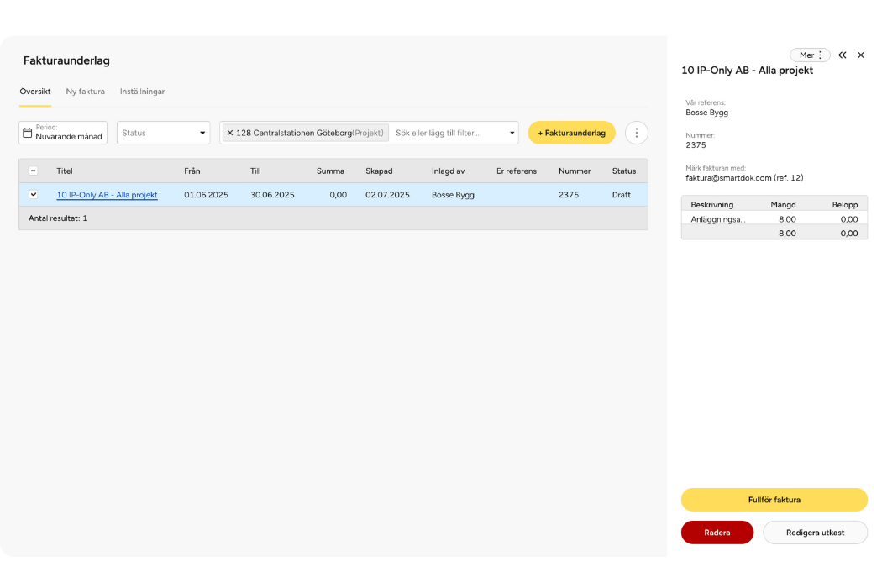
Task: Sort by the Till column header
Action: [255, 171]
